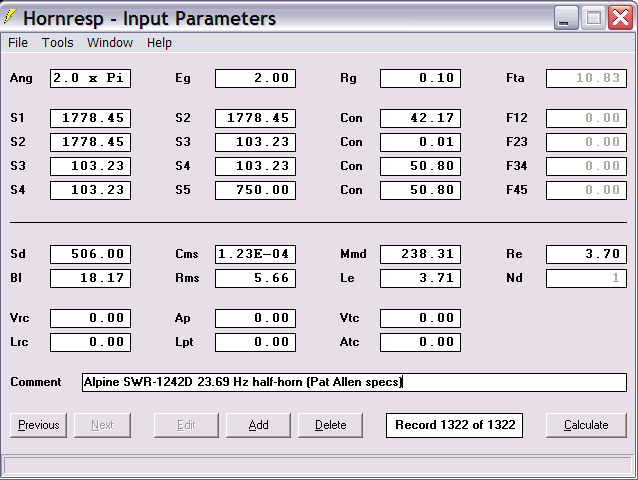The image size is (638, 480).
Task: Click the Con field next to F34
Action: click(420, 166)
